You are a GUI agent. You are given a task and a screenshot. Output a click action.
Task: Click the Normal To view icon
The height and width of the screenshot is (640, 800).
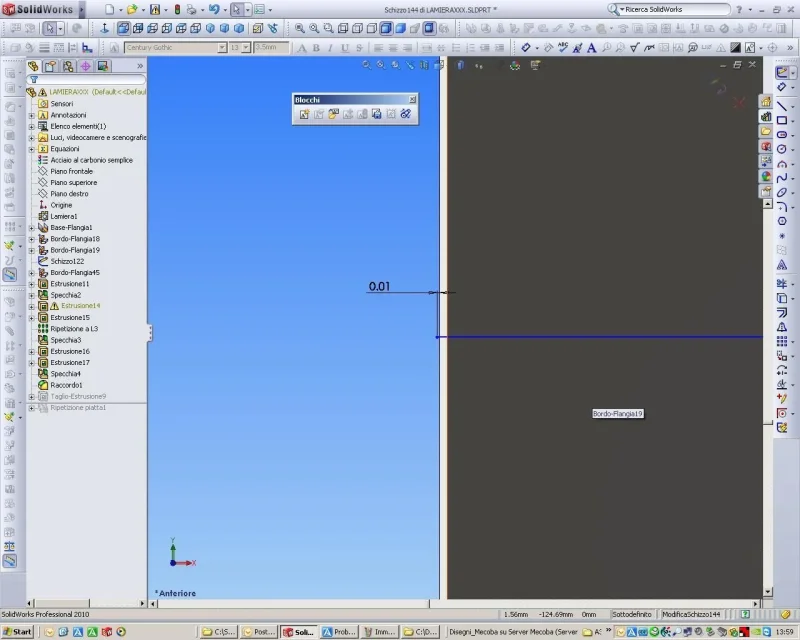(105, 28)
